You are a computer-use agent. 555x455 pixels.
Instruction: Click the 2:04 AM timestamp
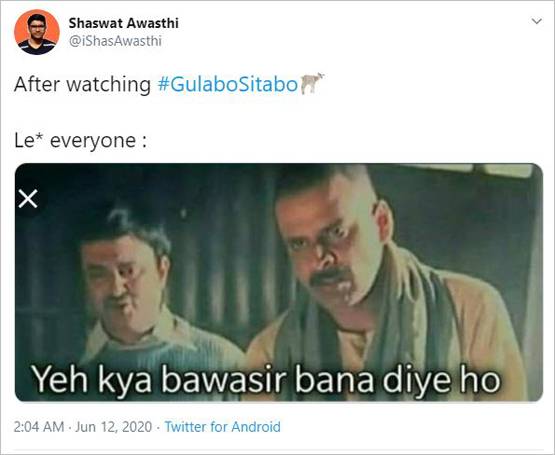point(39,427)
